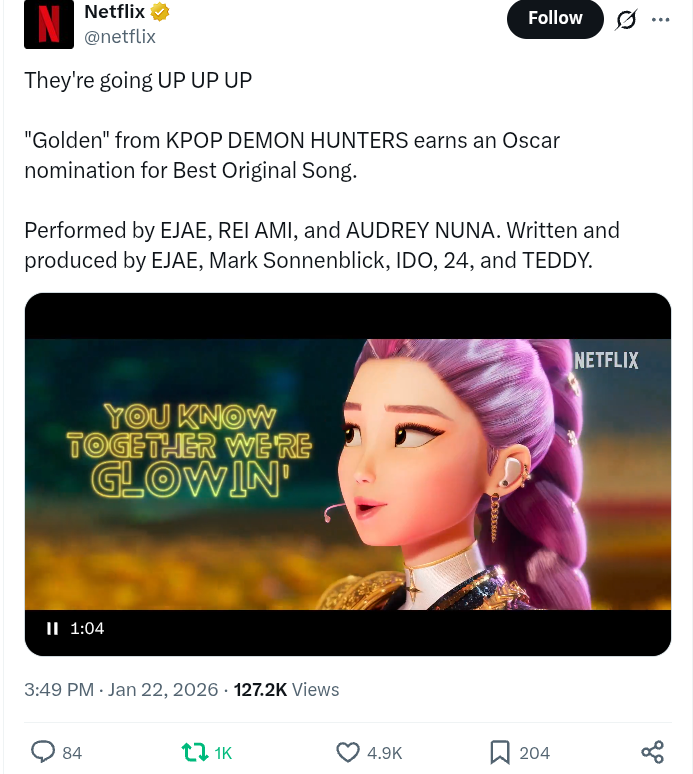The image size is (693, 774).
Task: Click the 84 replies count
Action: [x=72, y=753]
